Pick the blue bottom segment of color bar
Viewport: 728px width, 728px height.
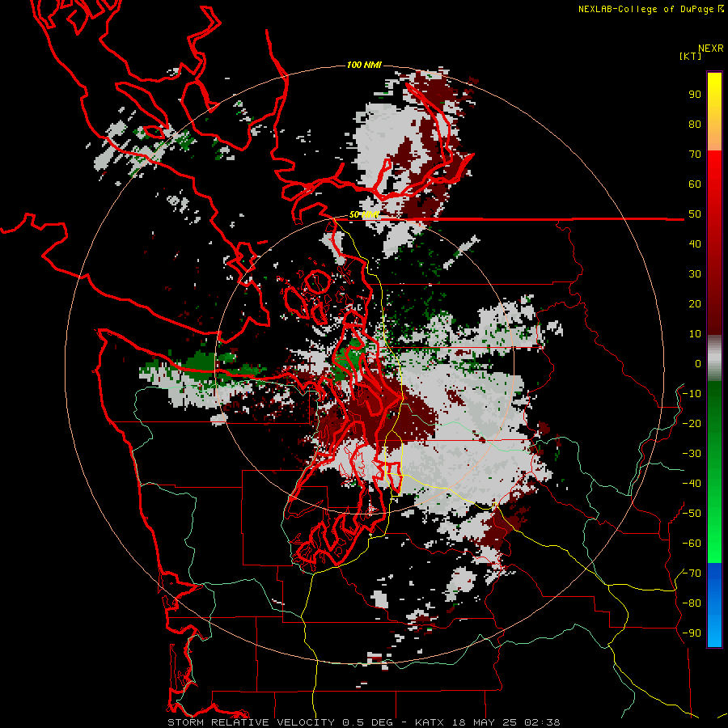point(714,605)
